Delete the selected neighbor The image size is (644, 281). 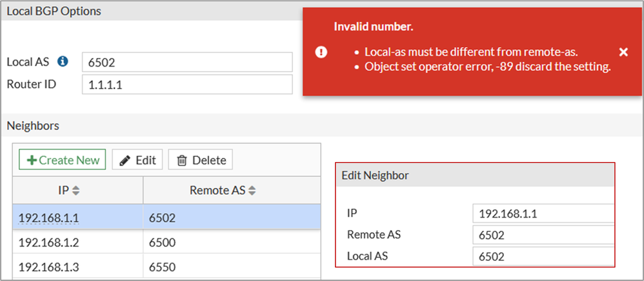tap(201, 160)
